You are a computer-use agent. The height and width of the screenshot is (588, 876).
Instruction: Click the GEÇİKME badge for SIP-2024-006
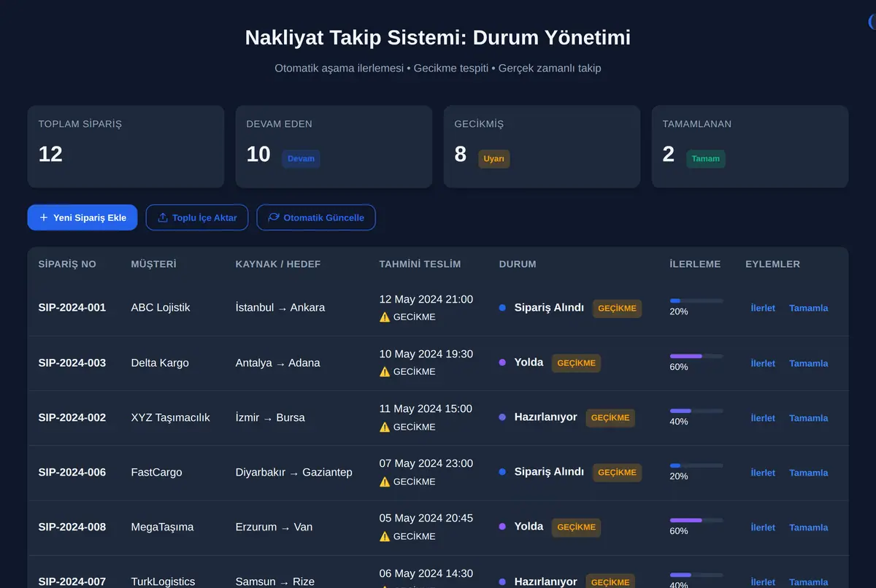(x=617, y=473)
